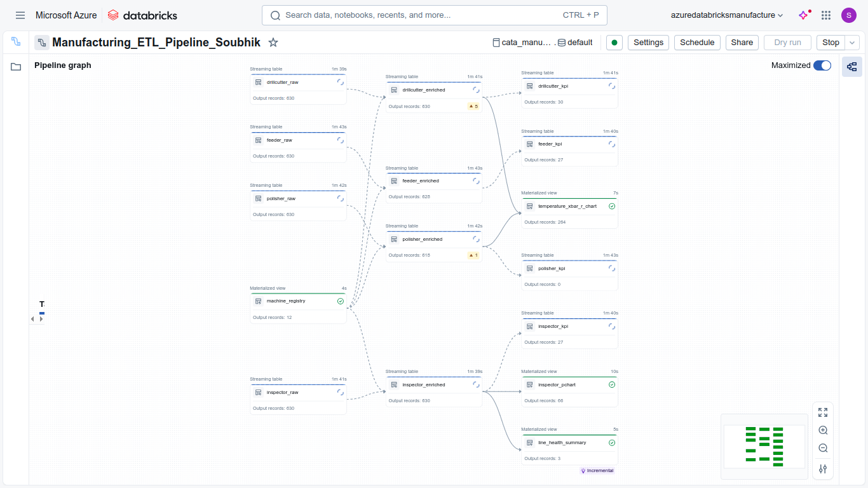Toggle the graph panel icon at top right
Screen dimensions: 868x488
point(851,66)
